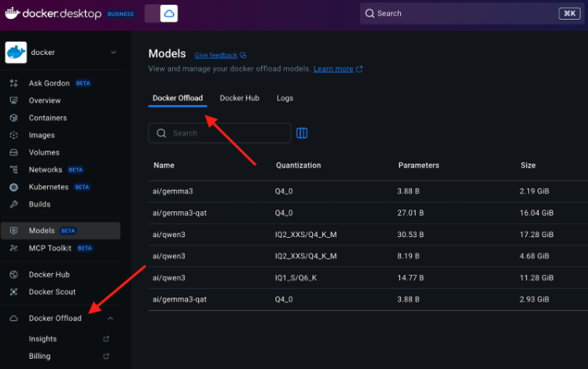Click the Images icon in sidebar
588x369 pixels.
coord(14,135)
